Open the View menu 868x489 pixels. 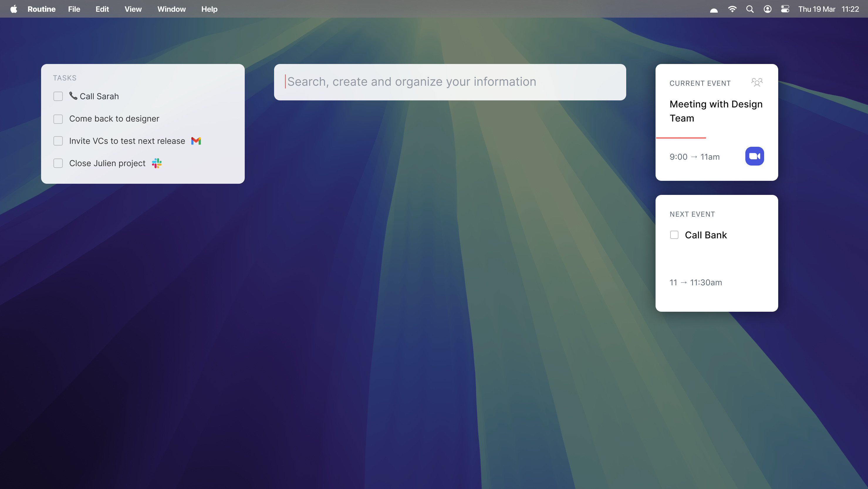[x=133, y=9]
